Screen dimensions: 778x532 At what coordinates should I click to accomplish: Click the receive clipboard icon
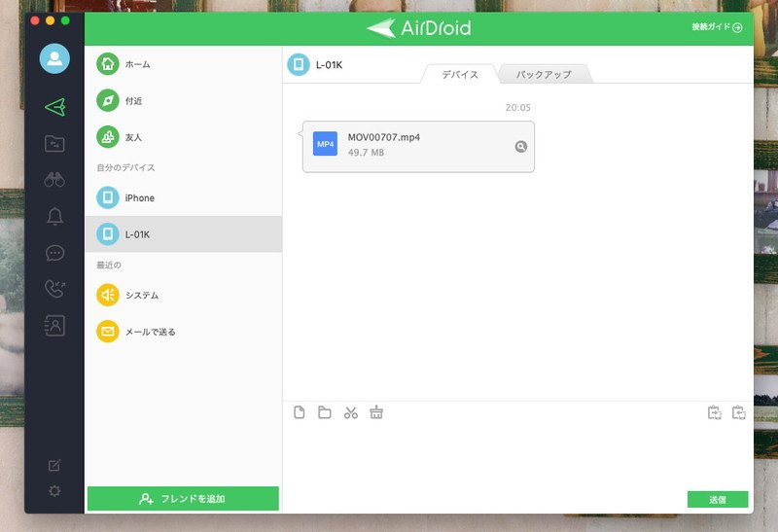(x=739, y=412)
